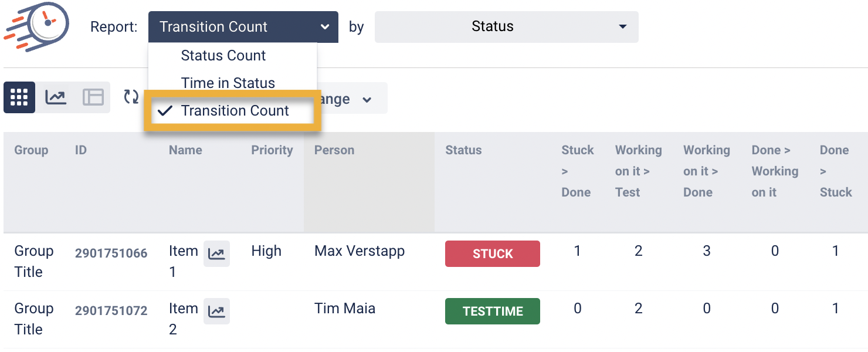Screen dimensions: 868x352
Task: Open the chart icon beside Item 1
Action: (x=216, y=254)
